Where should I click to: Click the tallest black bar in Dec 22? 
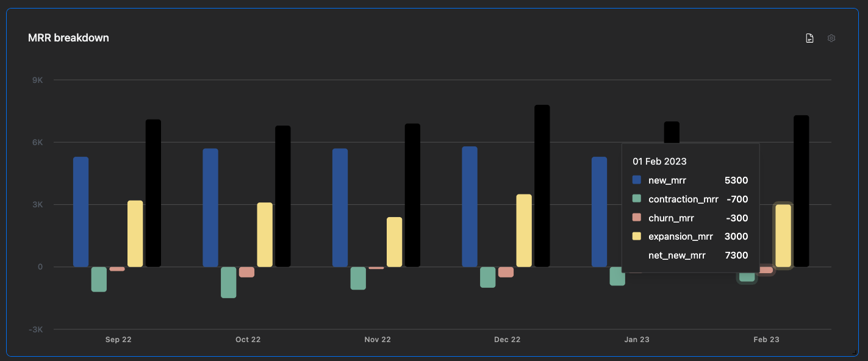click(x=542, y=185)
